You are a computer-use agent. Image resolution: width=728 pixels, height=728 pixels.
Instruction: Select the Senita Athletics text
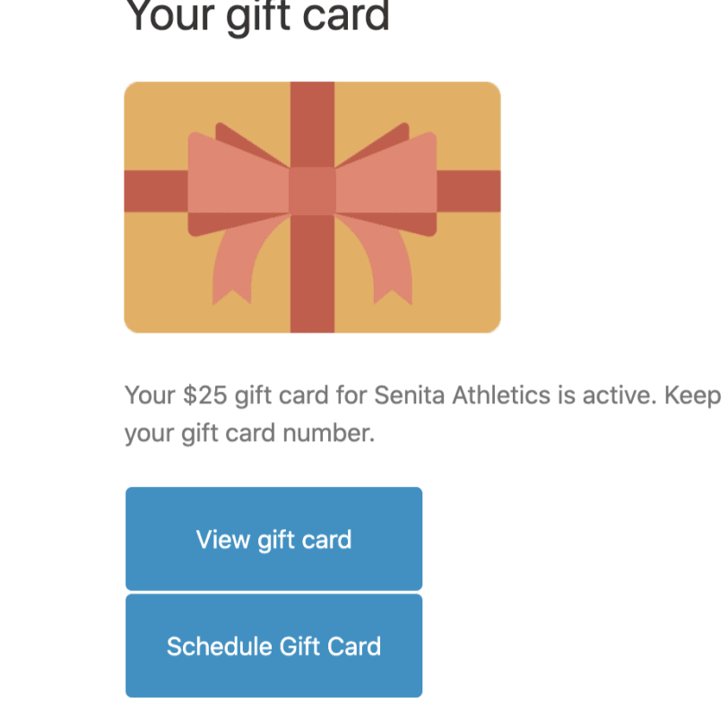click(x=459, y=394)
